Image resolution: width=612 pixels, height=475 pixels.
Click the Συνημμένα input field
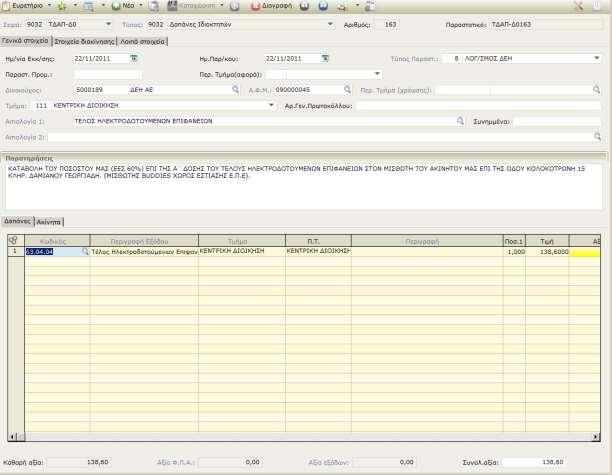[x=557, y=122]
